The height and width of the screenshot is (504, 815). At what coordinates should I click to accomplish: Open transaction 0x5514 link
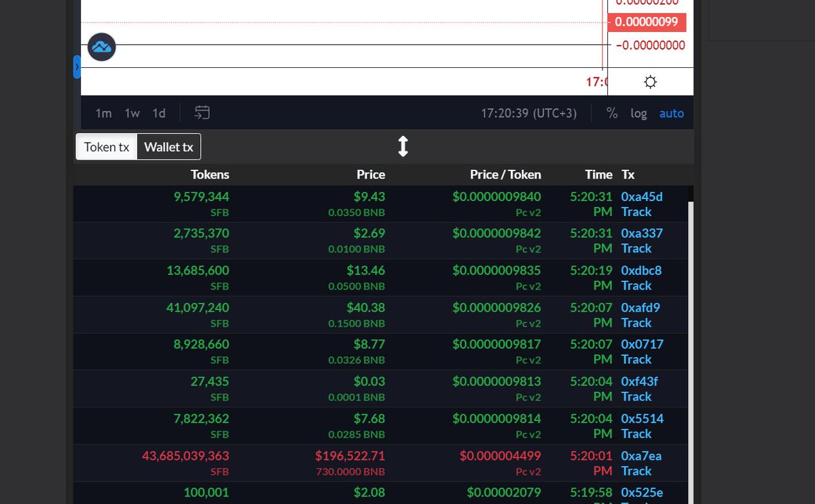[x=642, y=418]
